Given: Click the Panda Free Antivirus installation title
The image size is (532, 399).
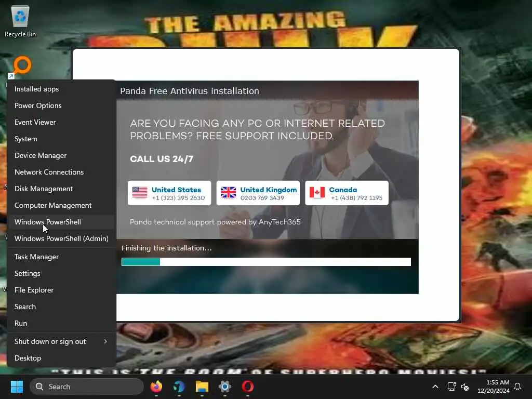Looking at the screenshot, I should (189, 91).
